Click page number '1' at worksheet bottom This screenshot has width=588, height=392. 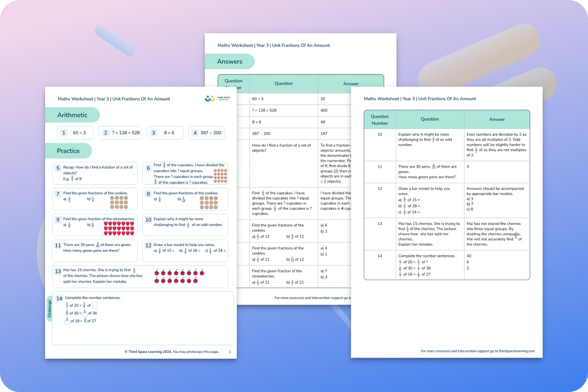[x=230, y=351]
